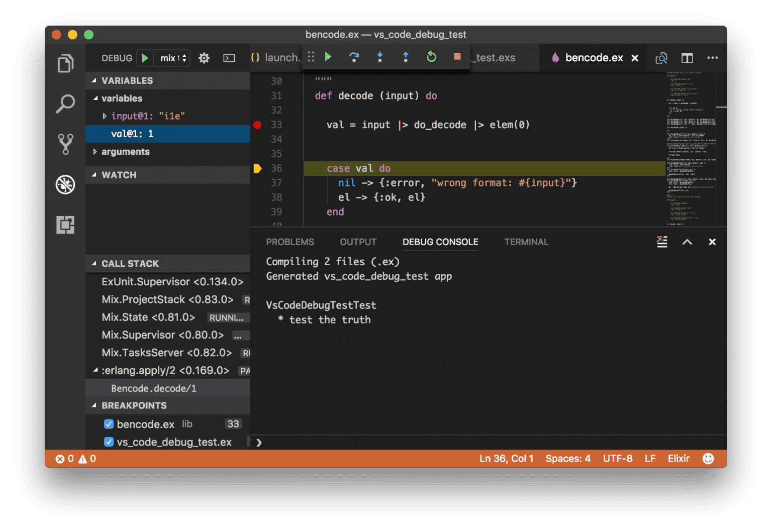Grab the debug toolbar drag handle
The height and width of the screenshot is (532, 772).
pos(311,57)
